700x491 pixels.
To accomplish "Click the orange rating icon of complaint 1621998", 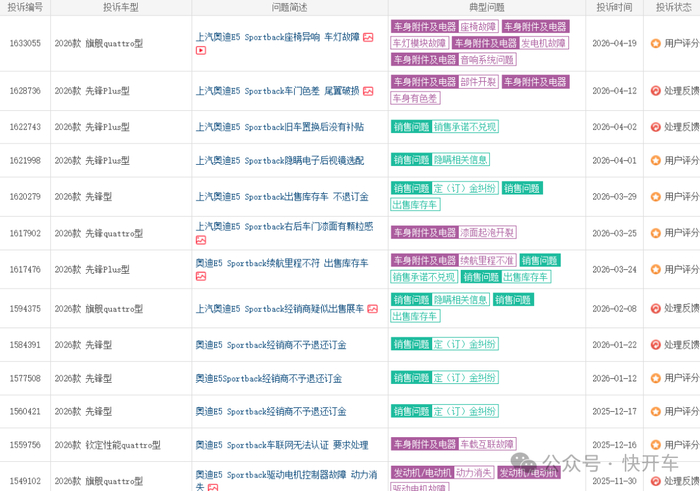I will 655,160.
